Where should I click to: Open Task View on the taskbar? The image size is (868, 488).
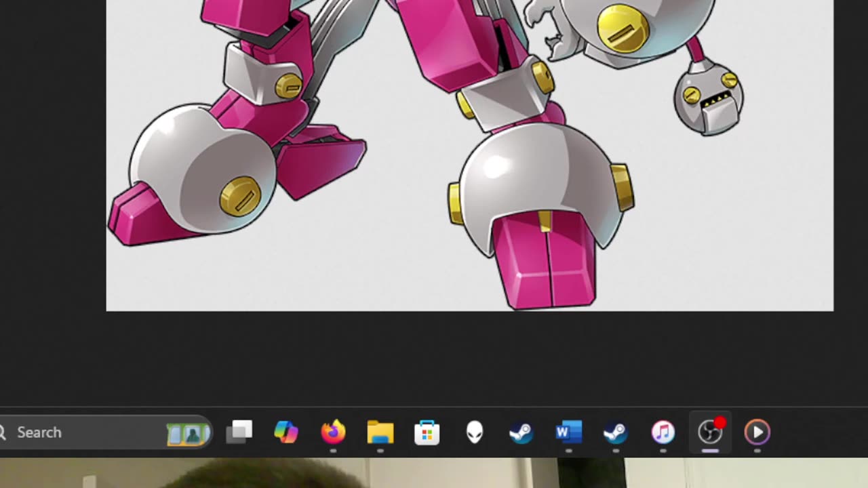point(239,432)
